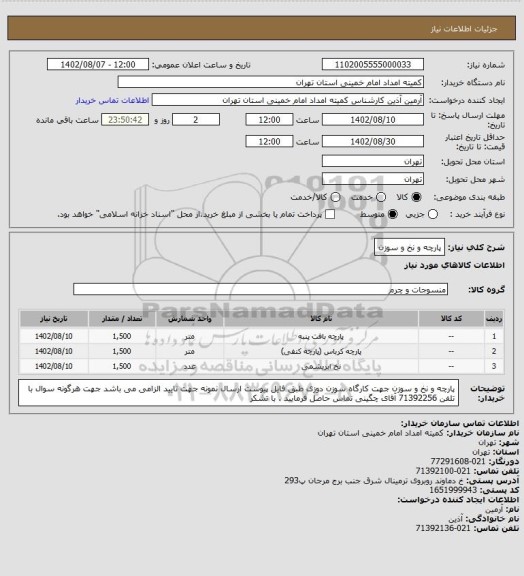Click the remaining time field 23:50:42

pyautogui.click(x=125, y=120)
